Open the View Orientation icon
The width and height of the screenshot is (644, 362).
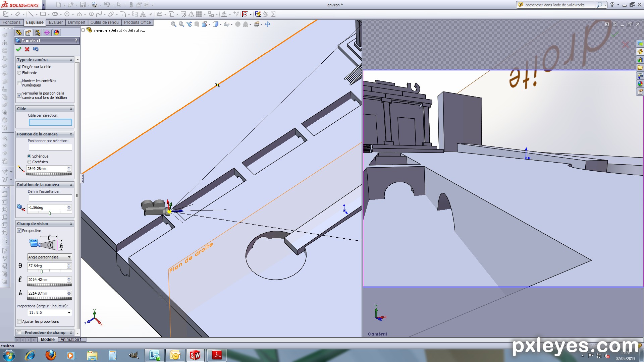pyautogui.click(x=205, y=24)
